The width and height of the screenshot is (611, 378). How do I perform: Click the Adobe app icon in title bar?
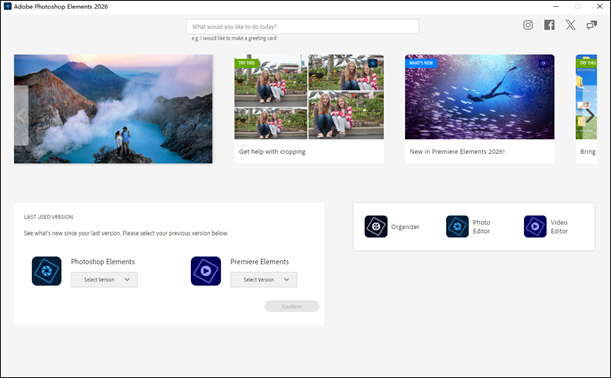click(x=7, y=6)
